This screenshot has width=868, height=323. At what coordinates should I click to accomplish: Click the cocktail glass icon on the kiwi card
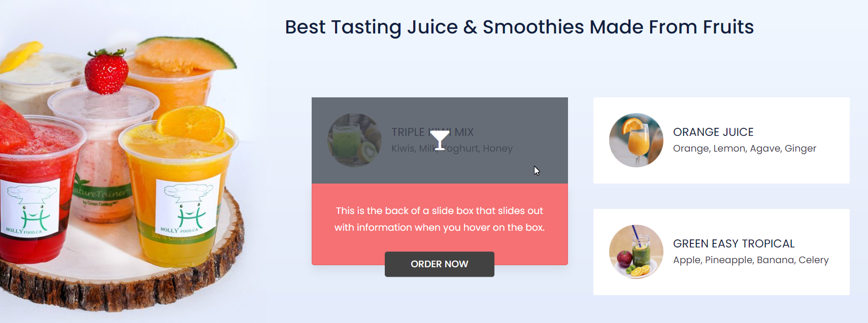pyautogui.click(x=440, y=140)
